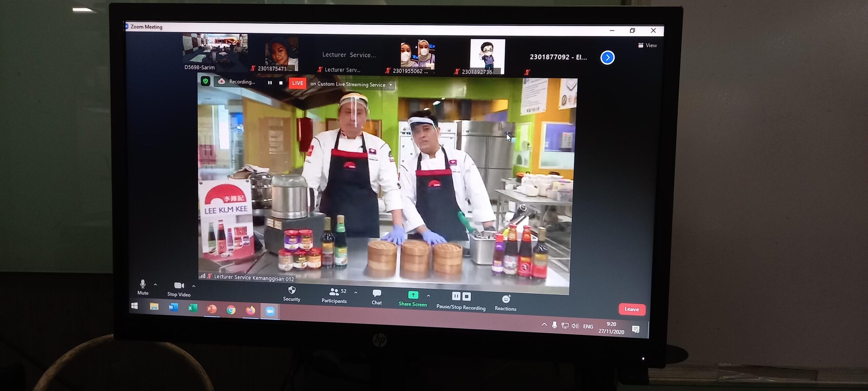Open Word from the taskbar
Viewport: 868px width, 391px height.
pyautogui.click(x=173, y=307)
